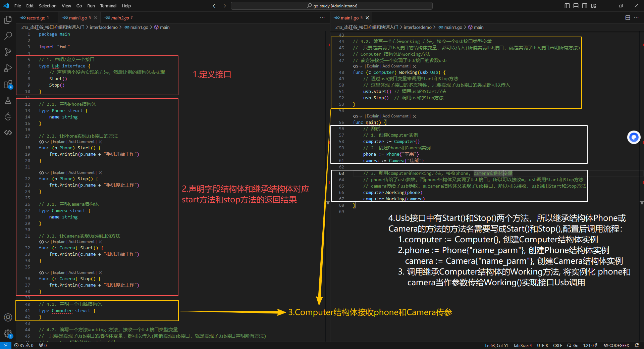The image size is (644, 349).
Task: Click Add Comment above Camera Start() method
Action: [82, 242]
